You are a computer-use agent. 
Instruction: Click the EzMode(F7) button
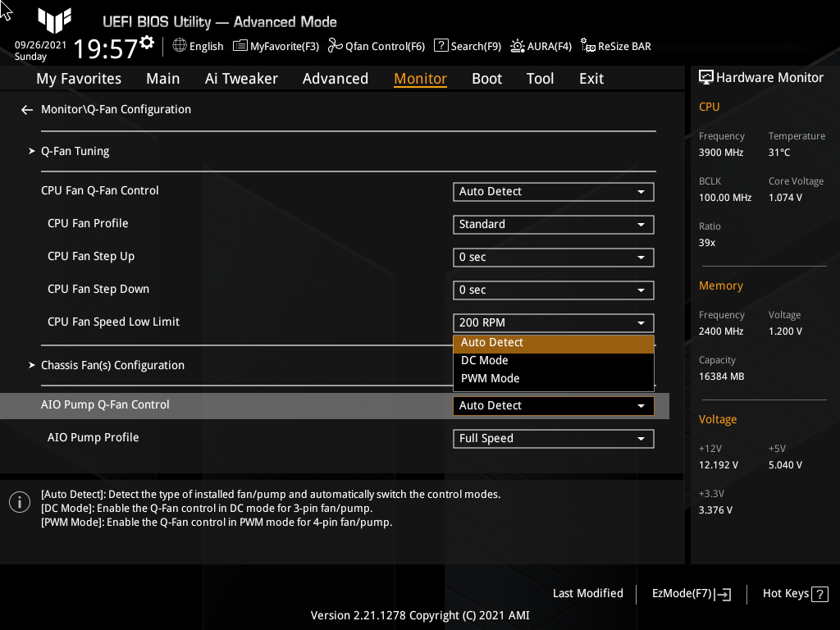point(690,593)
